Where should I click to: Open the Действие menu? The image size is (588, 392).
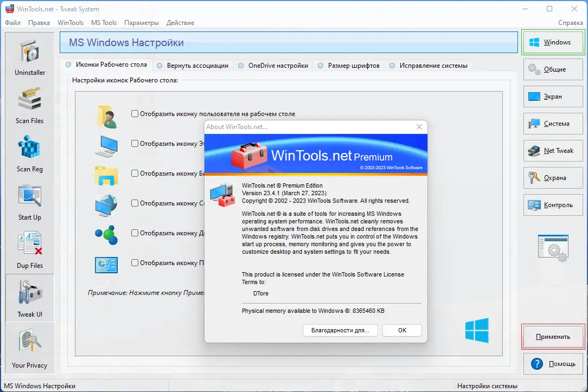coord(180,23)
